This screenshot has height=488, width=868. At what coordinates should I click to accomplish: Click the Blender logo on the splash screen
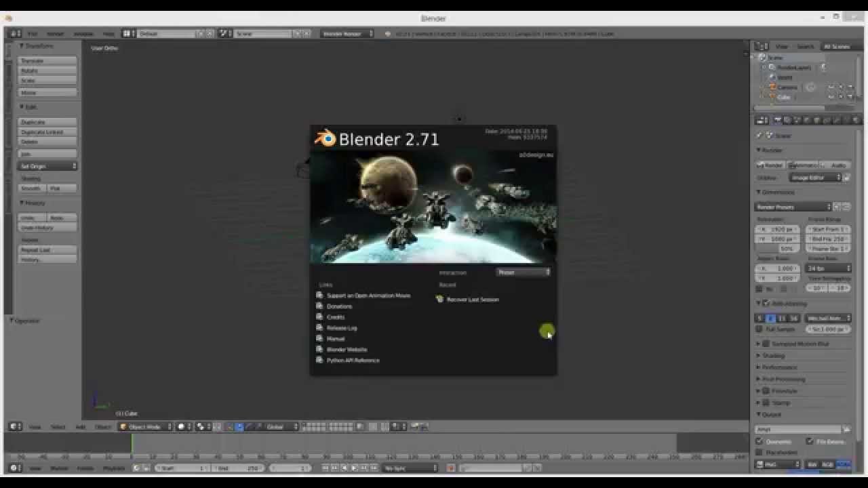325,138
